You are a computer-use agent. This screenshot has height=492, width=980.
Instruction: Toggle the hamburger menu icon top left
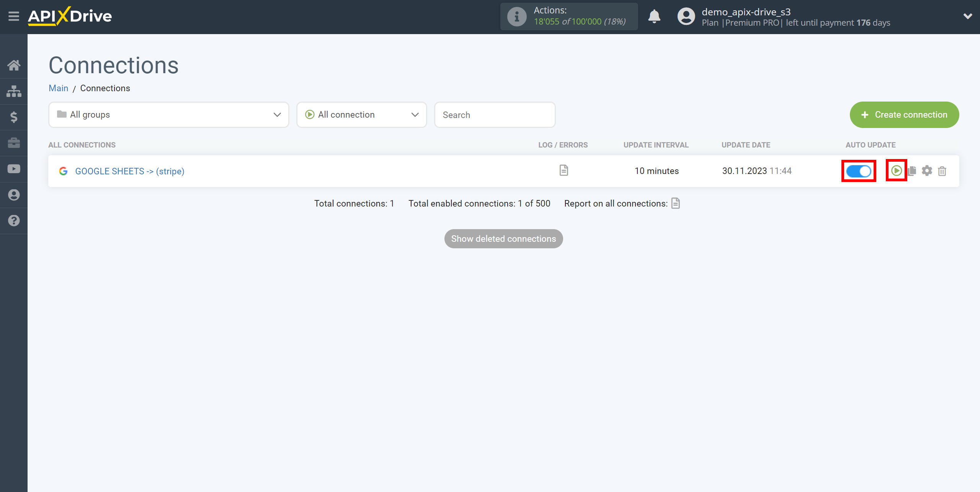click(x=13, y=16)
